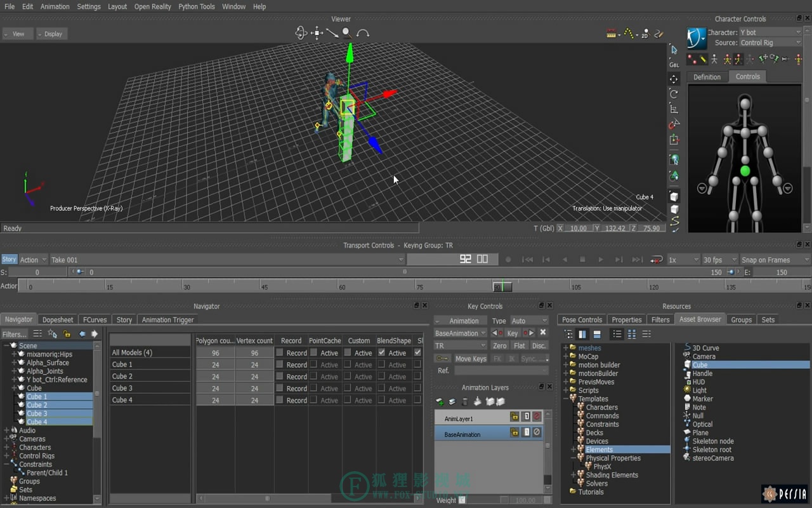The image size is (812, 508).
Task: Toggle the loop playback icon
Action: pos(657,260)
